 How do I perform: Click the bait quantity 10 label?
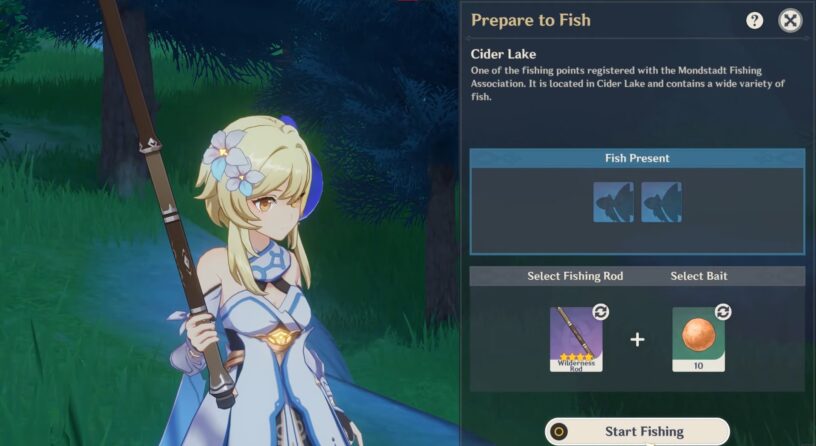698,366
